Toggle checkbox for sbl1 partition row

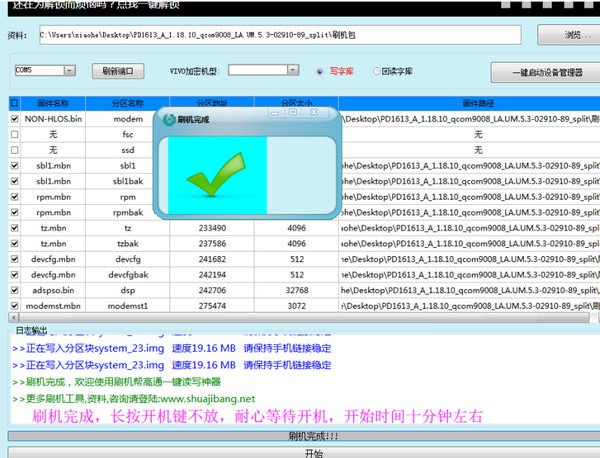coord(15,166)
